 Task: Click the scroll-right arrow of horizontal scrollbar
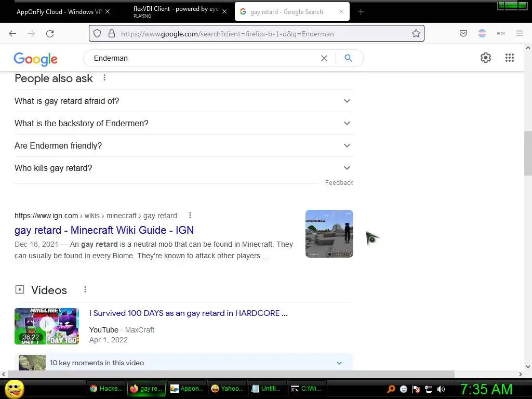point(521,374)
